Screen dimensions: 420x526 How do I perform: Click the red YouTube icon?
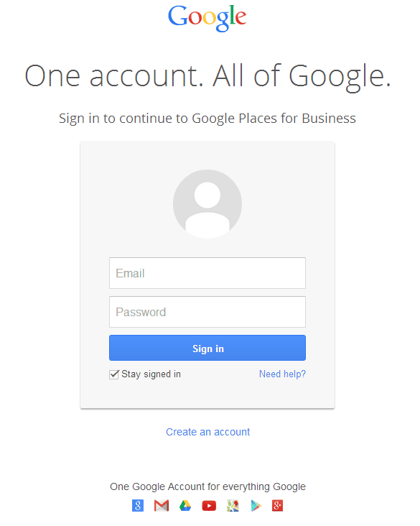pyautogui.click(x=209, y=506)
